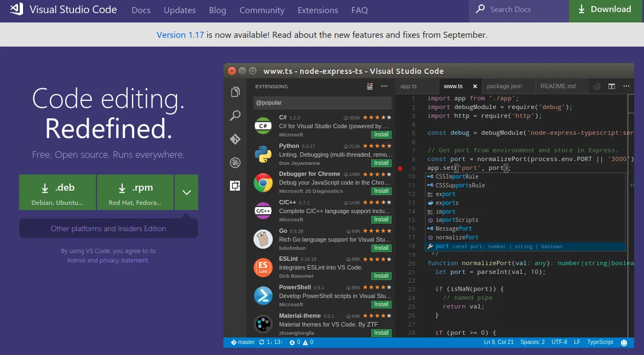Click the Go gopher extension icon
Image resolution: width=644 pixels, height=355 pixels.
click(x=263, y=239)
